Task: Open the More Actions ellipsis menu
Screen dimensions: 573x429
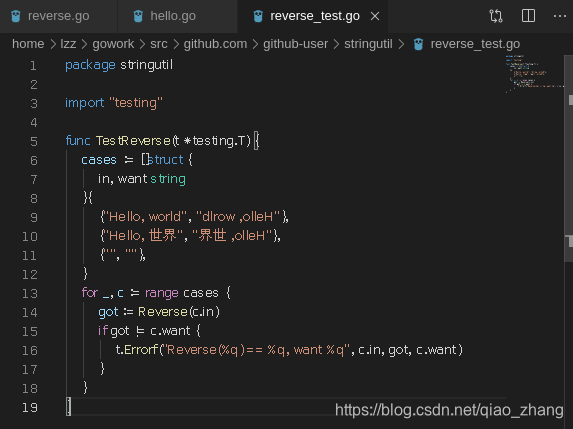Action: pyautogui.click(x=560, y=16)
